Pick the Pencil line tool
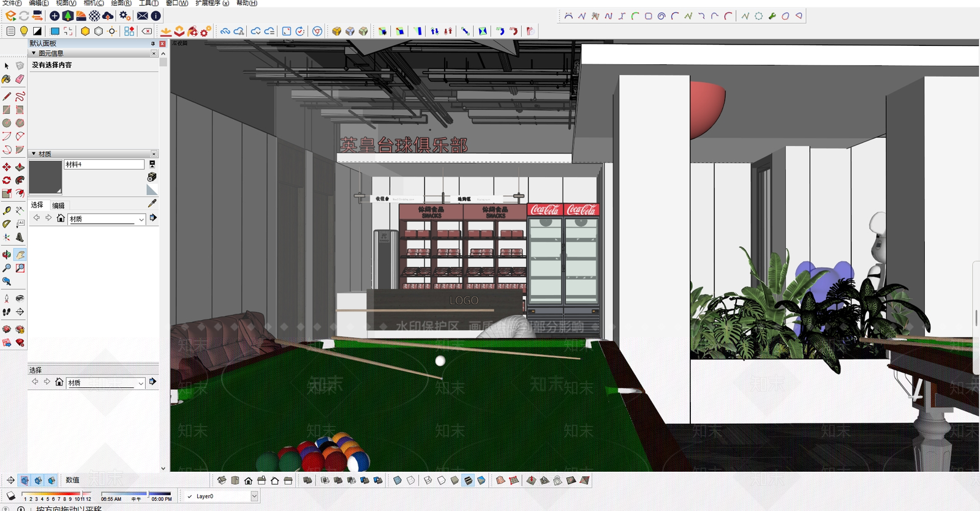 point(6,96)
